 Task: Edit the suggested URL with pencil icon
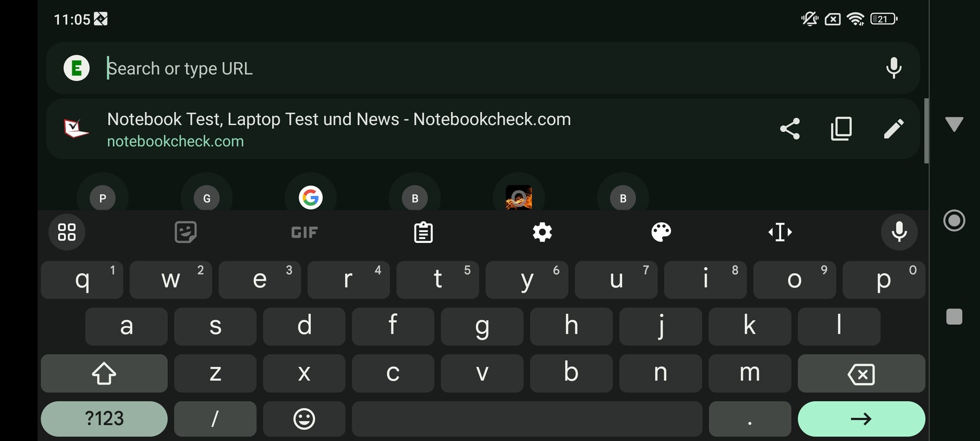click(893, 129)
